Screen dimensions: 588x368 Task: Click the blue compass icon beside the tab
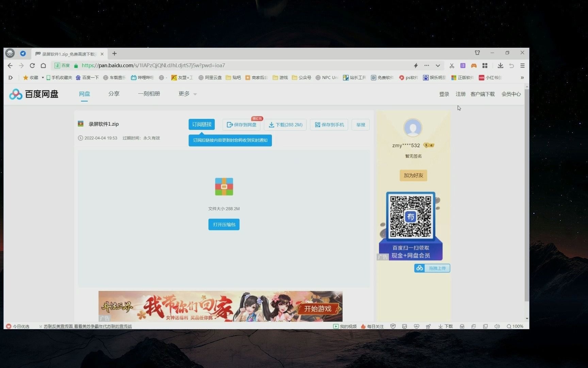[x=23, y=53]
